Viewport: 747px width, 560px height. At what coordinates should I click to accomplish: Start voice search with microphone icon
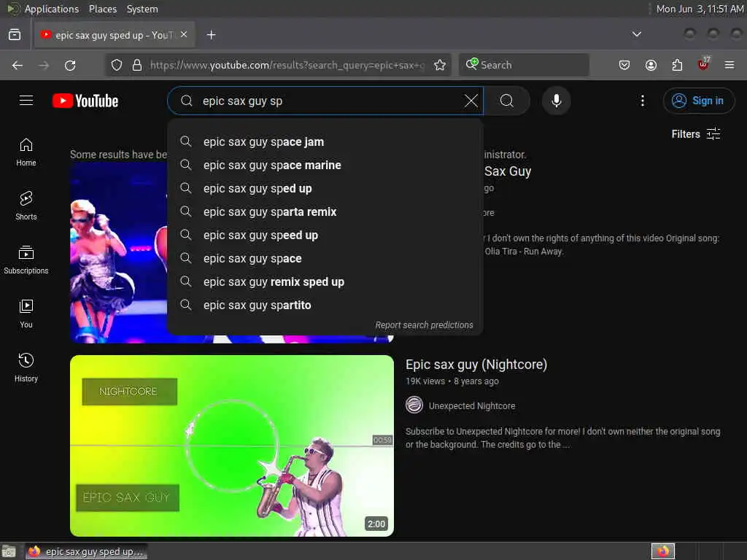[x=556, y=101]
